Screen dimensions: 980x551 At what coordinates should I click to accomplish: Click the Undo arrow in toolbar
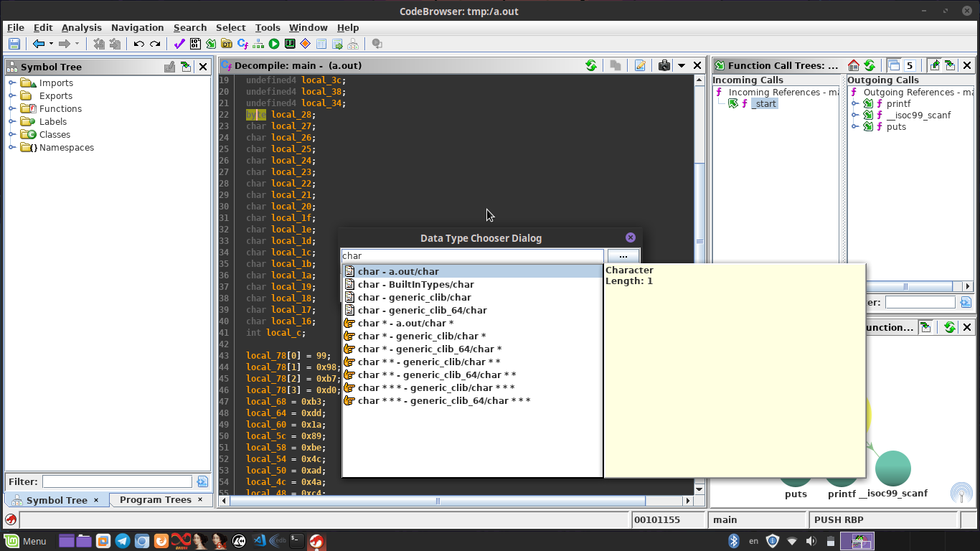[x=138, y=44]
